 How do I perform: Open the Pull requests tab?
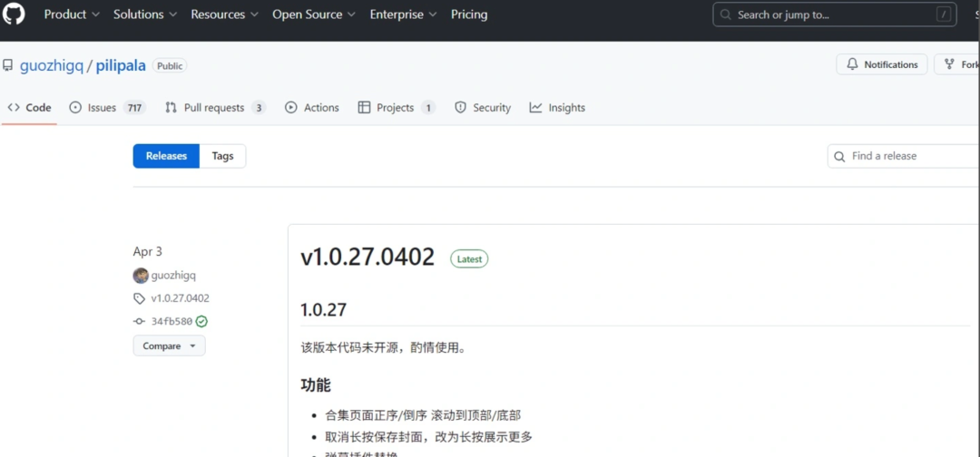(x=215, y=107)
